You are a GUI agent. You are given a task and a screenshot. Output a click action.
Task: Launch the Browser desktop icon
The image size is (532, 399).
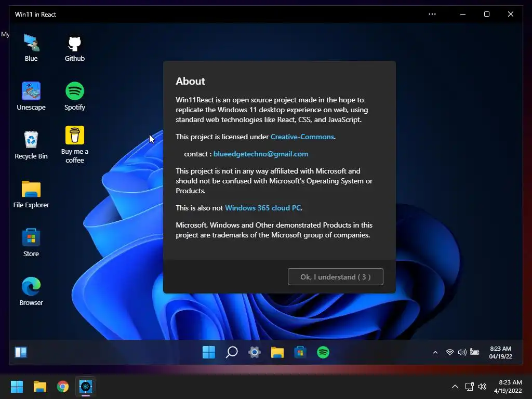(31, 292)
